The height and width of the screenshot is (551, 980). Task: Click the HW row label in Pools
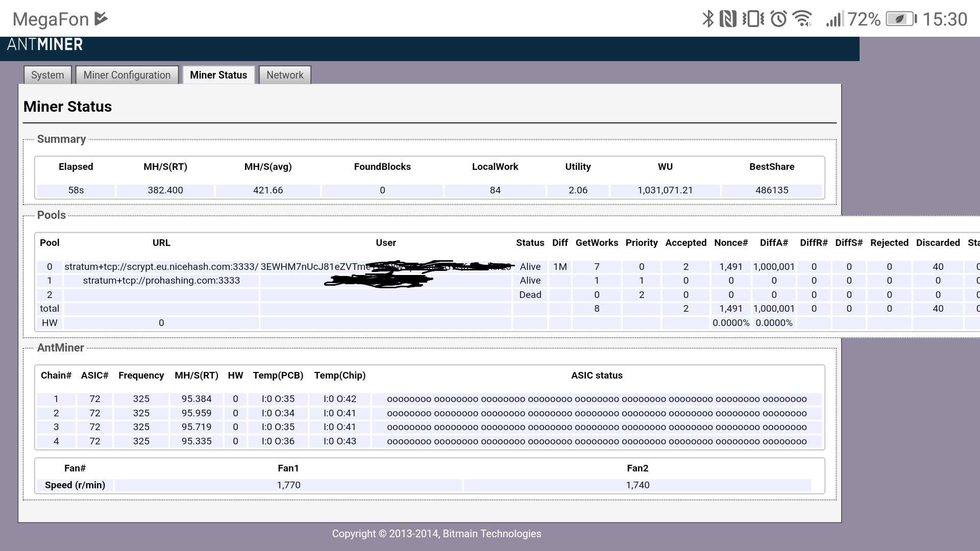pyautogui.click(x=50, y=323)
